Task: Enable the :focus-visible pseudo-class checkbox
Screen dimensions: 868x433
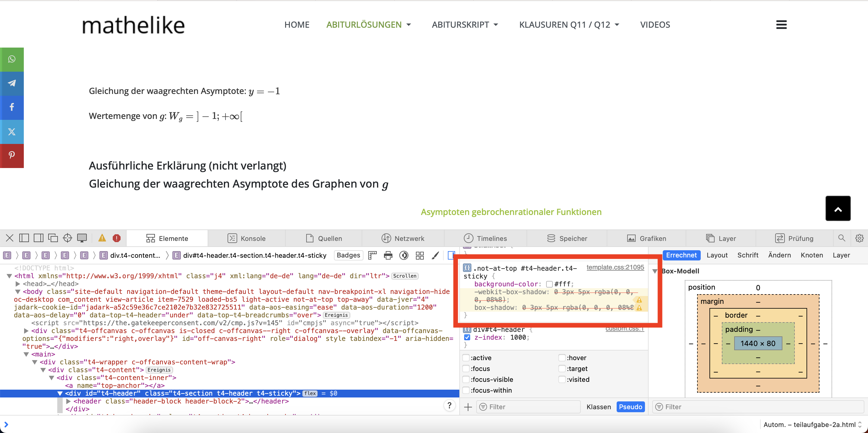Action: pos(466,379)
